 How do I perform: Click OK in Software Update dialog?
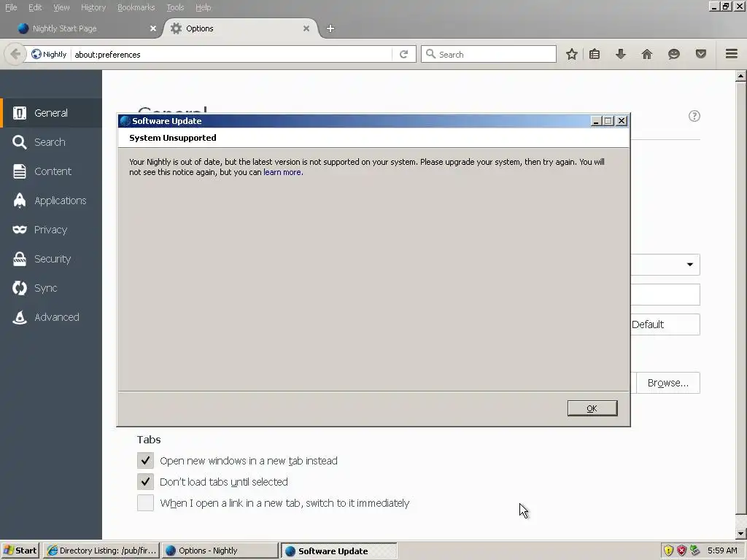click(x=592, y=408)
